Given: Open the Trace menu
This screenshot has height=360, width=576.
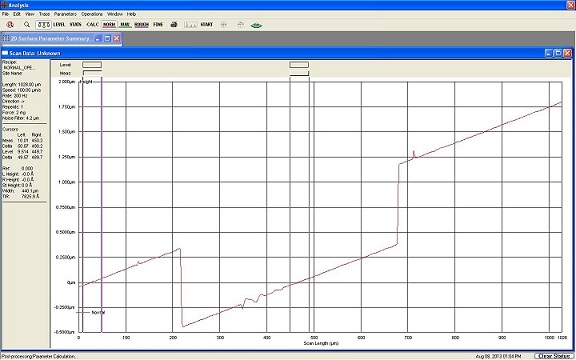Looking at the screenshot, I should 44,14.
